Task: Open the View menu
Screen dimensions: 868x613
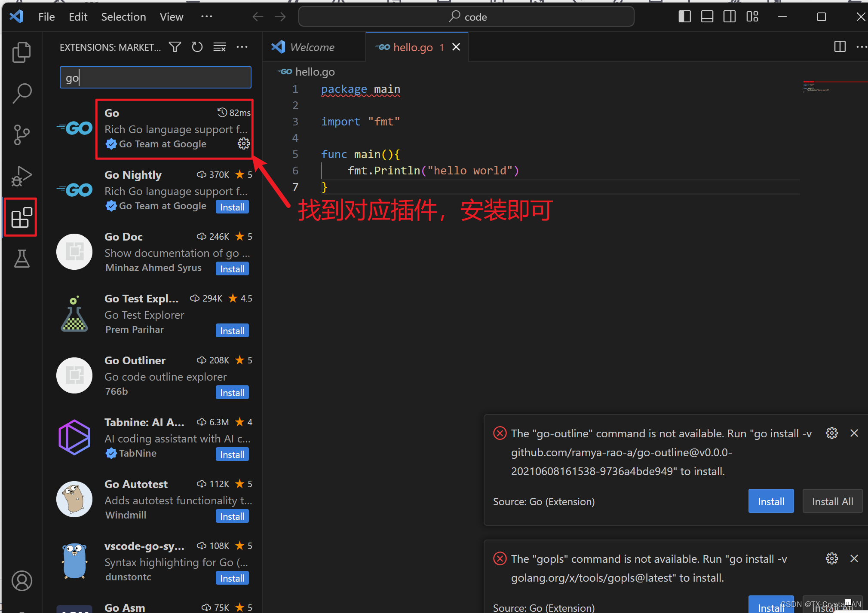Action: pyautogui.click(x=171, y=16)
